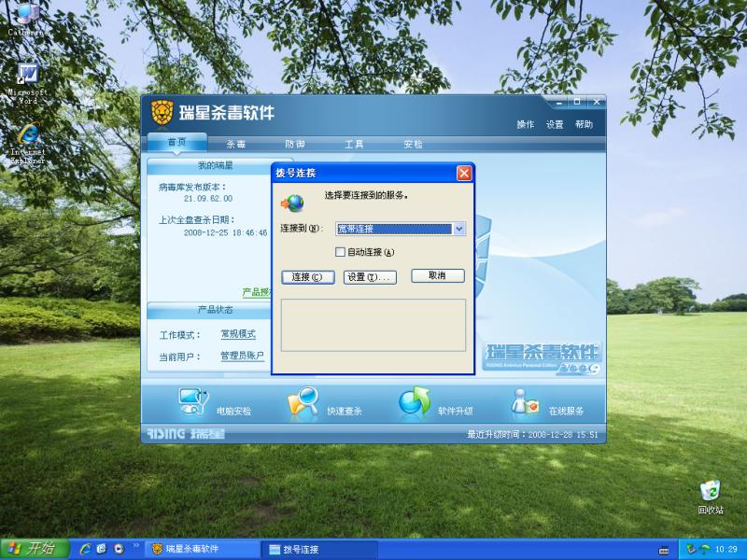This screenshot has height=560, width=747.
Task: Click the network connection tray icon
Action: (691, 550)
